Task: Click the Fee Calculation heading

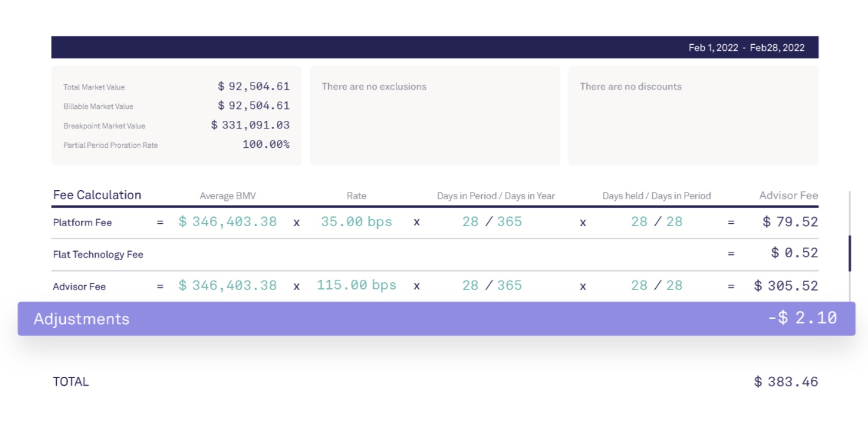Action: point(97,195)
